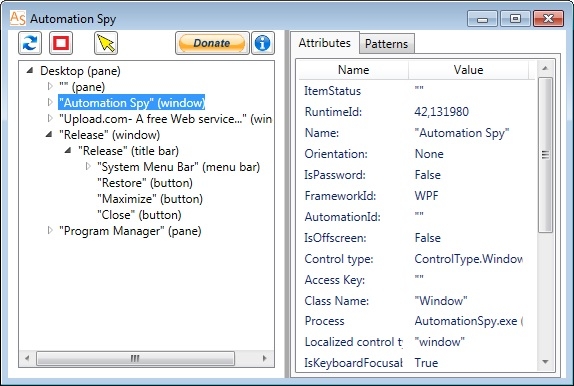
Task: Open the blue info icon
Action: coord(262,43)
